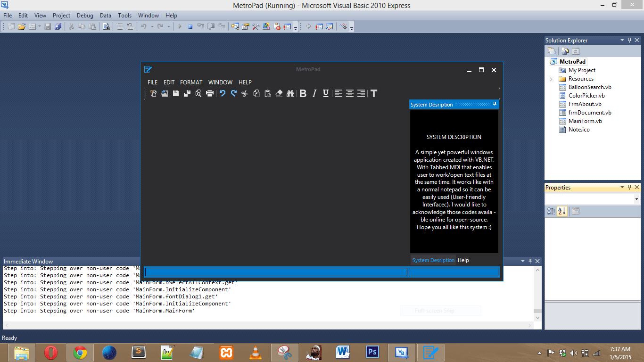The height and width of the screenshot is (362, 644).
Task: Click the Open File icon in Visual Basic toolbar
Action: [22, 27]
